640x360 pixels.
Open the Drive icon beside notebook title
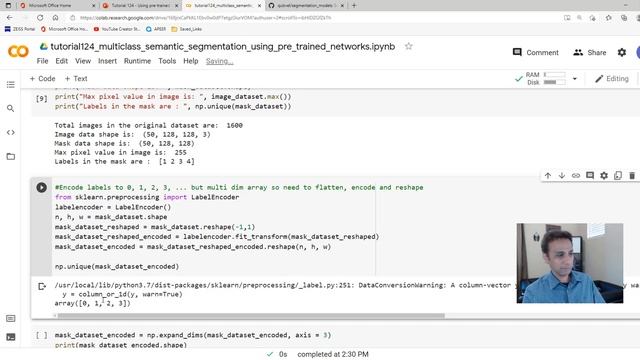(43, 47)
